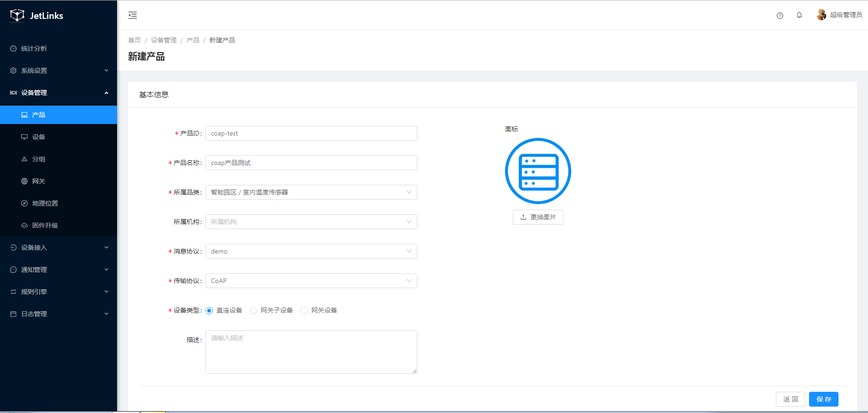Click the 更换图片 upload button
The image size is (868, 413).
[538, 217]
